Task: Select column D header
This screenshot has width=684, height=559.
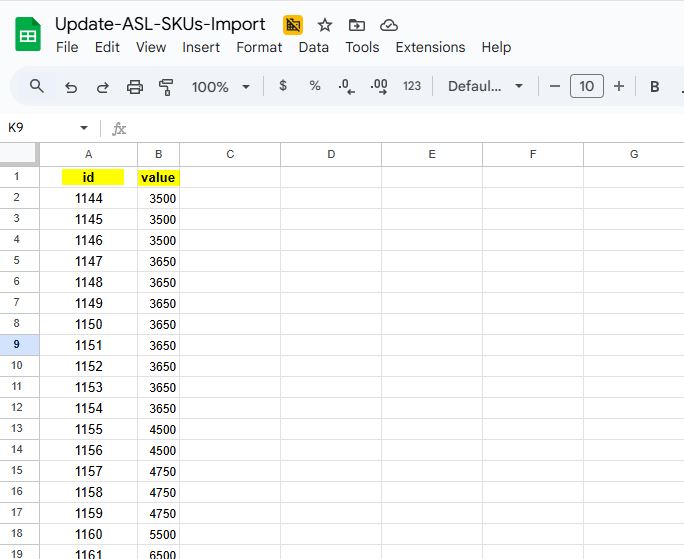Action: pos(331,154)
